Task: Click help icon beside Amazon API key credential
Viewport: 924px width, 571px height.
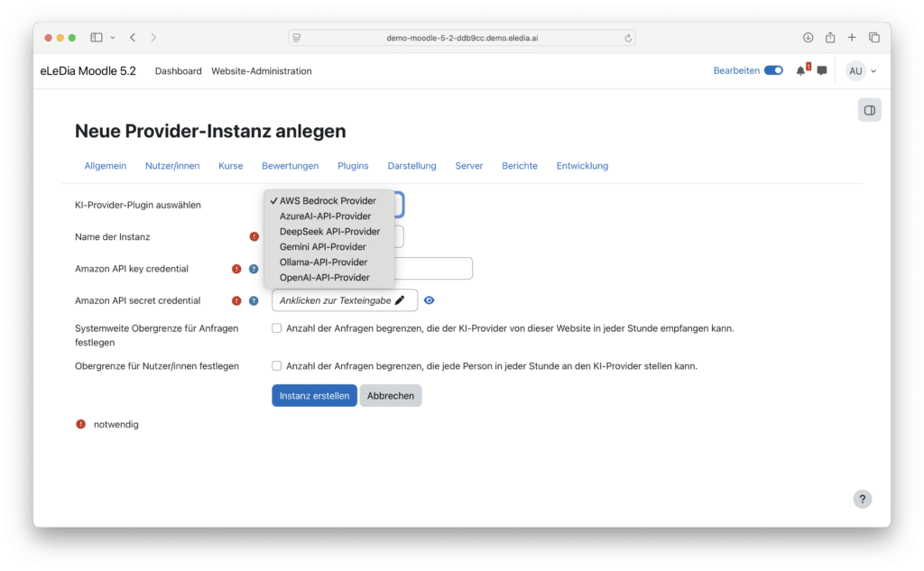Action: tap(254, 269)
